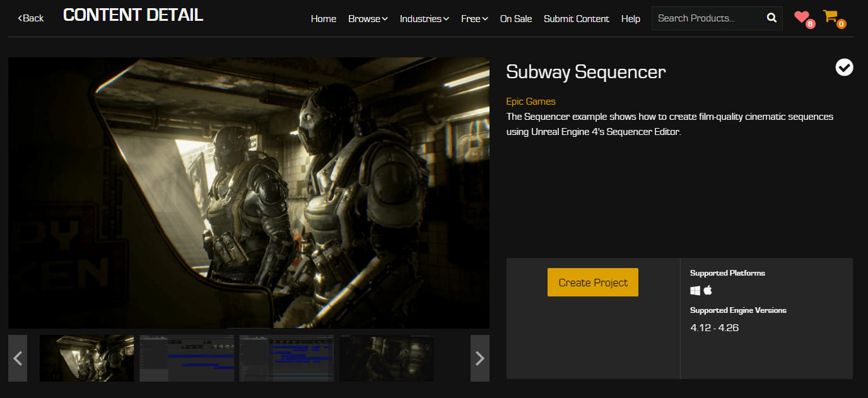Click the Subway Sequencer title
This screenshot has width=868, height=398.
(586, 72)
